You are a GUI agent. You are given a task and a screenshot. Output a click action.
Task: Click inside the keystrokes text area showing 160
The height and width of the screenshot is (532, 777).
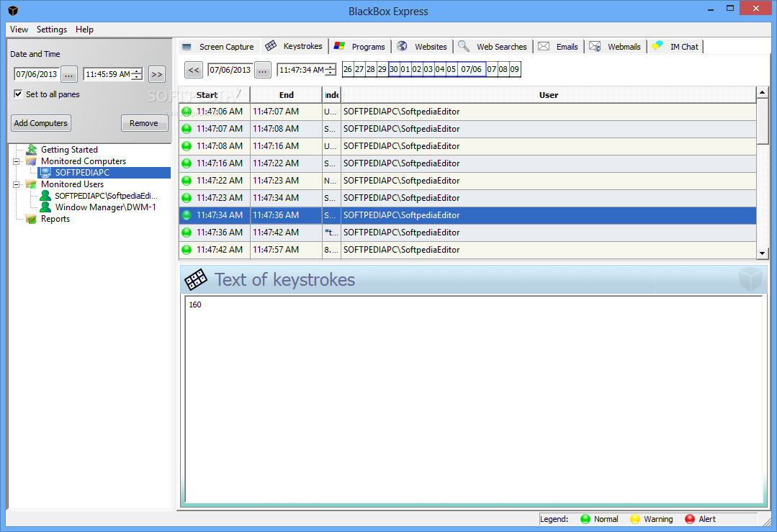click(473, 400)
